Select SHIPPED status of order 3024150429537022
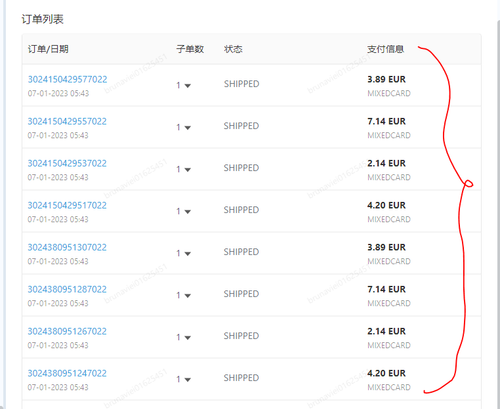 (x=241, y=168)
